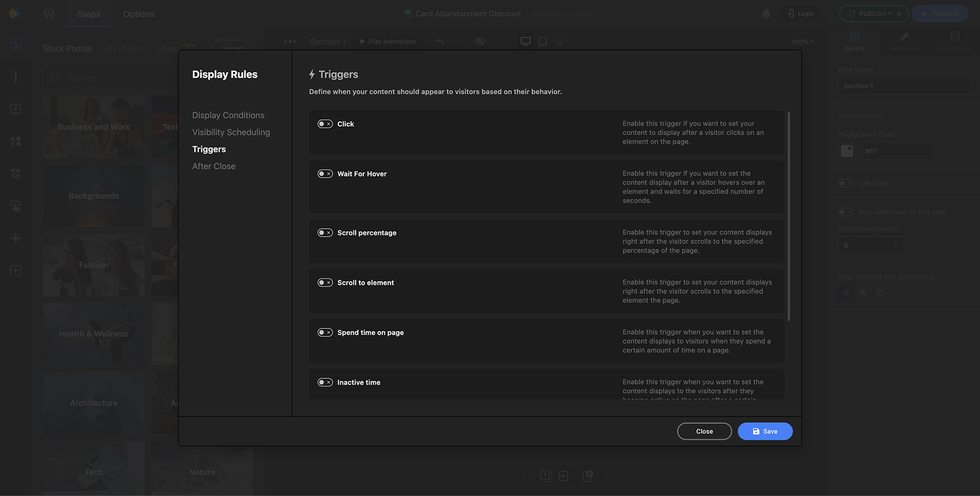Open the notifications bell
This screenshot has height=496, width=980.
coord(766,13)
